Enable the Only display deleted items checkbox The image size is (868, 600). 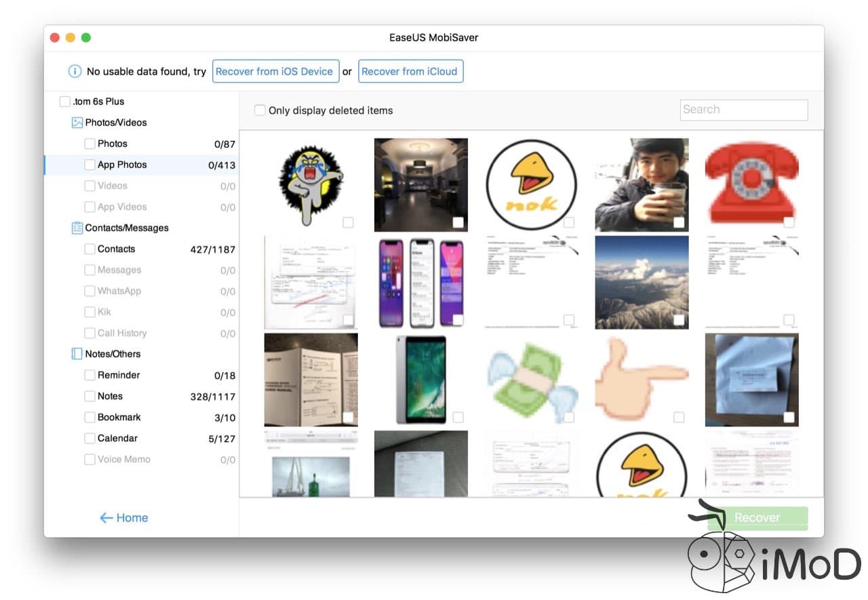[x=260, y=110]
